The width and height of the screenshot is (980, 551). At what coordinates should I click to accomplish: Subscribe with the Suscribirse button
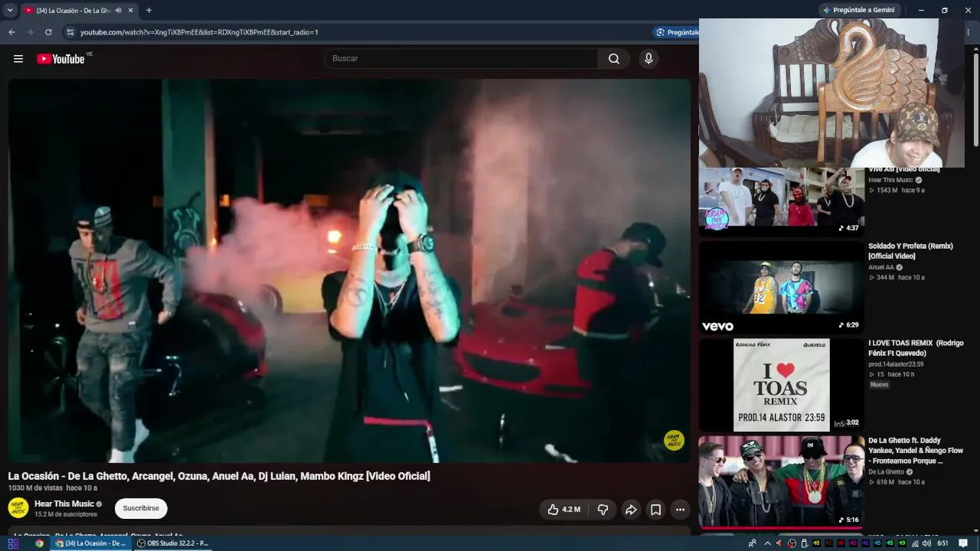(x=141, y=508)
